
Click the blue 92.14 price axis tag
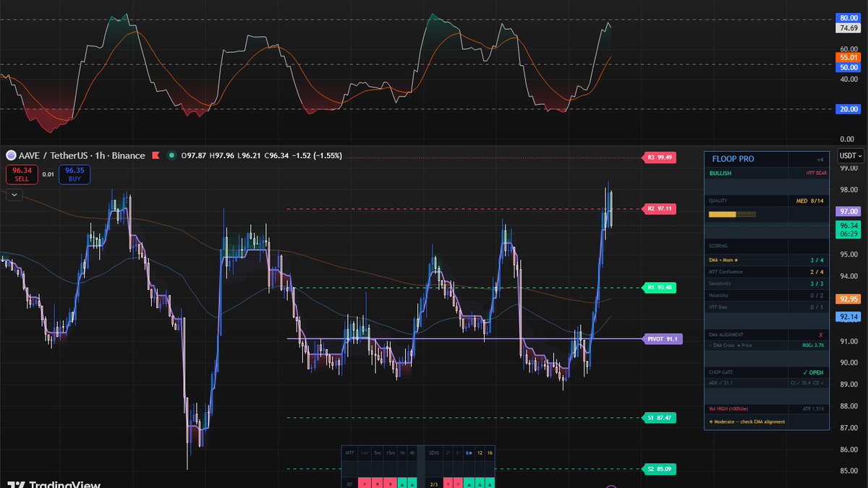pyautogui.click(x=847, y=317)
